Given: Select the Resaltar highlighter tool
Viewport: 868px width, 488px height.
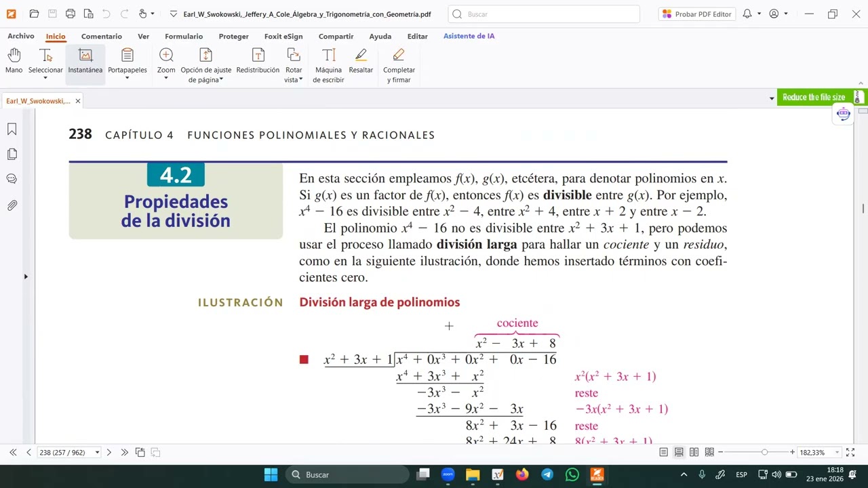Looking at the screenshot, I should pos(361,61).
